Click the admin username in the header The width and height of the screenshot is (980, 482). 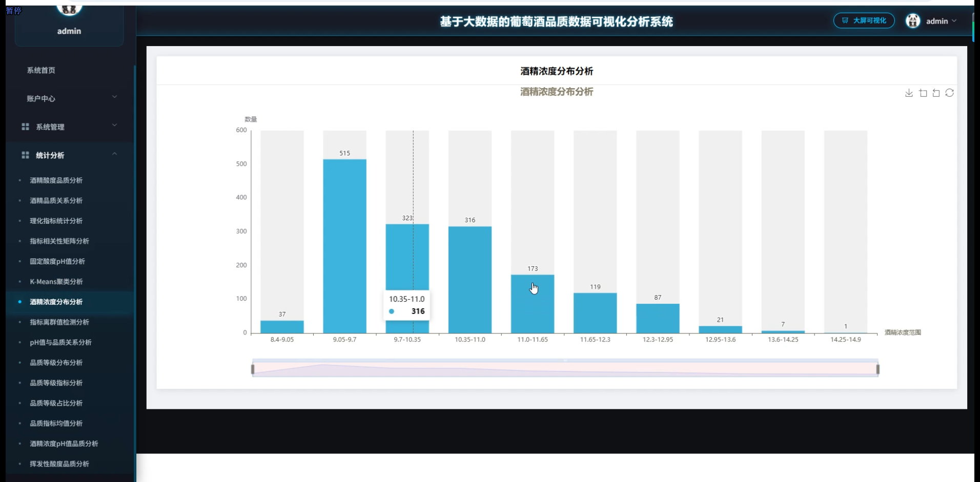tap(937, 21)
